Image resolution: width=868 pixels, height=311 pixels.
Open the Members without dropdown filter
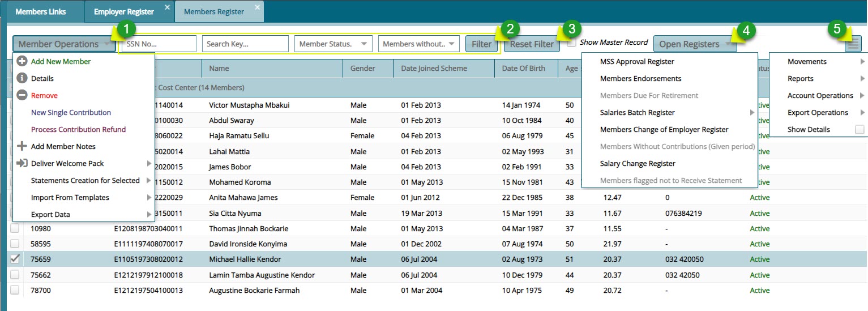point(419,44)
